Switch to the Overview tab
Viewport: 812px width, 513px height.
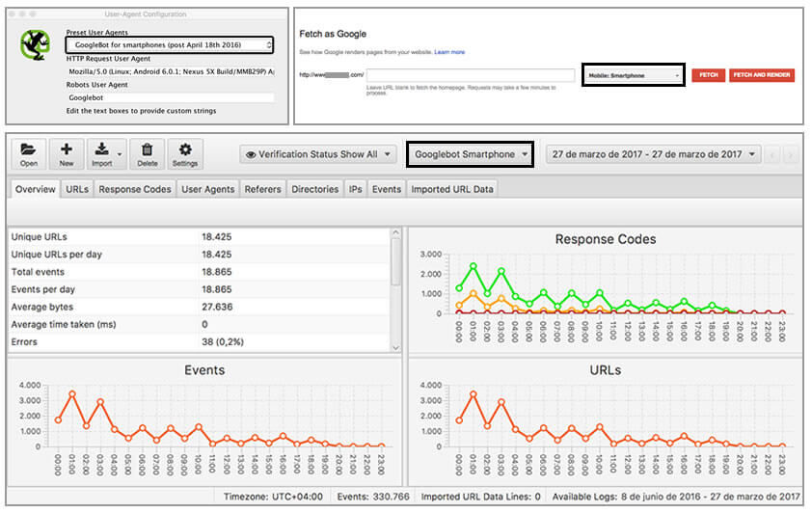36,189
